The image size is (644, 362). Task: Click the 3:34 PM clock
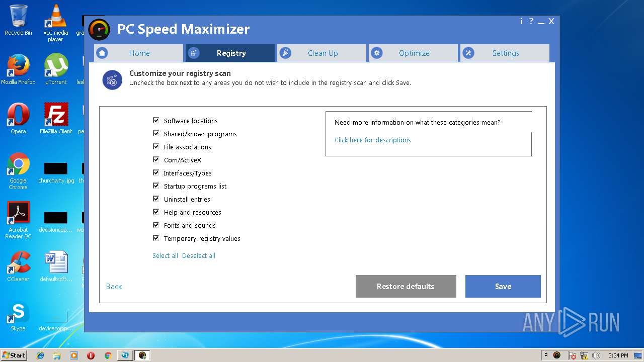(x=618, y=355)
